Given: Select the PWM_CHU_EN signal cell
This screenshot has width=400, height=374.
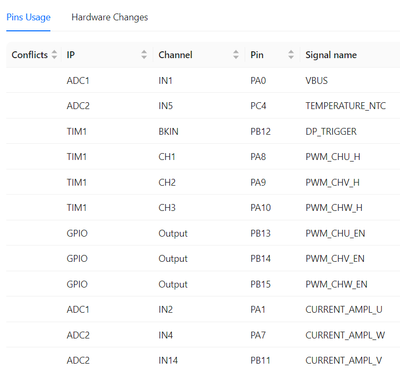Looking at the screenshot, I should 335,233.
